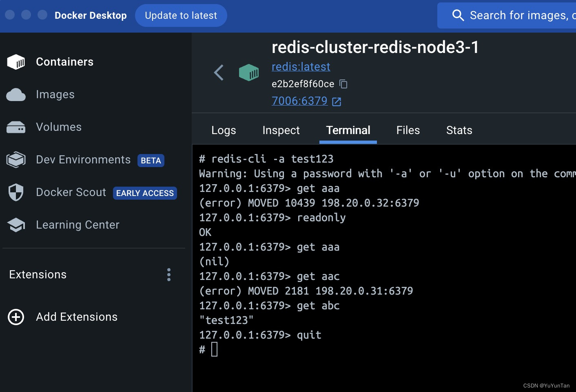Screen dimensions: 576x392
Task: Click the Volumes drive icon
Action: point(16,127)
